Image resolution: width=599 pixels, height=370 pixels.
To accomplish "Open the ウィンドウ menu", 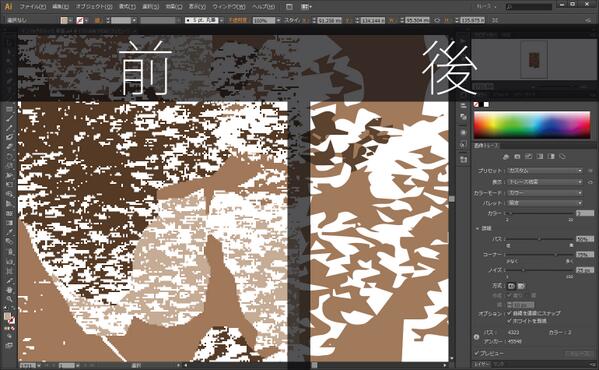I will [229, 6].
